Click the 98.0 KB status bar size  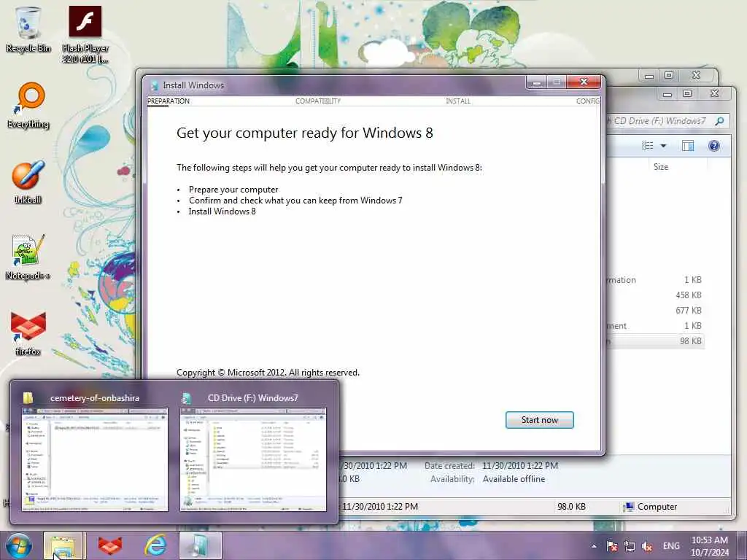tap(571, 507)
